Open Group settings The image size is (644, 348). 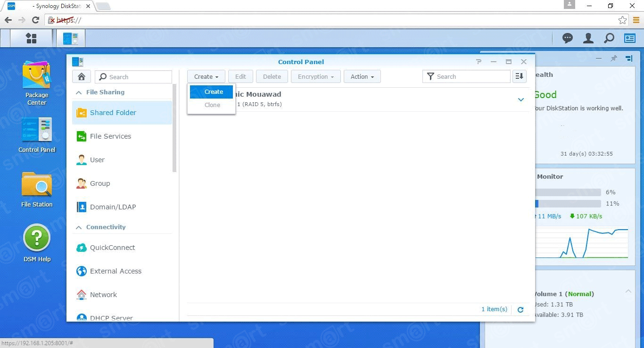(x=122, y=183)
